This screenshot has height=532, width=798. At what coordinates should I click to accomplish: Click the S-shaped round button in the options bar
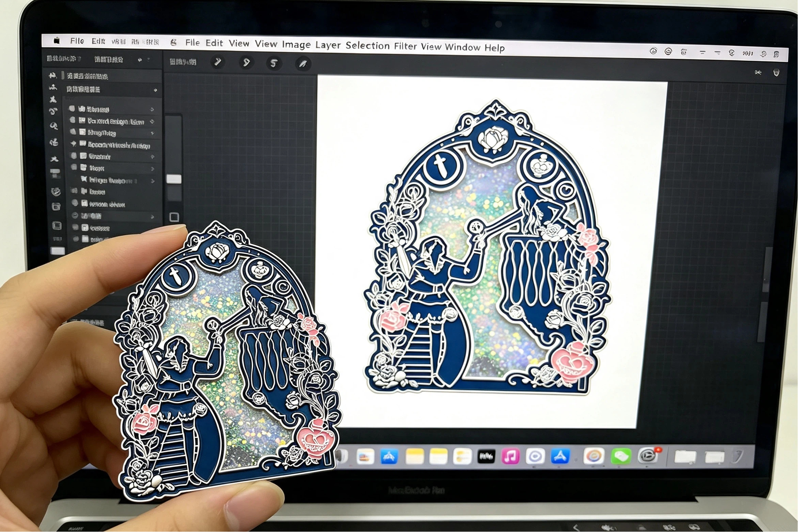click(x=274, y=63)
